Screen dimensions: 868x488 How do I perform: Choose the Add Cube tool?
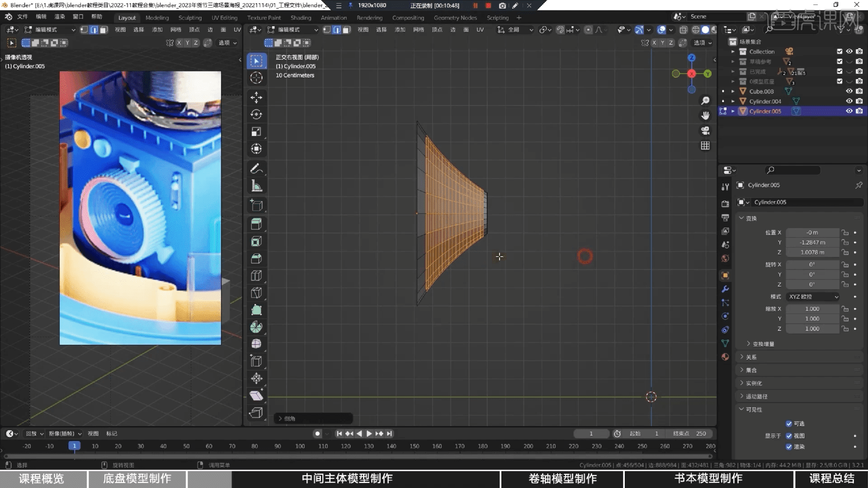(256, 205)
